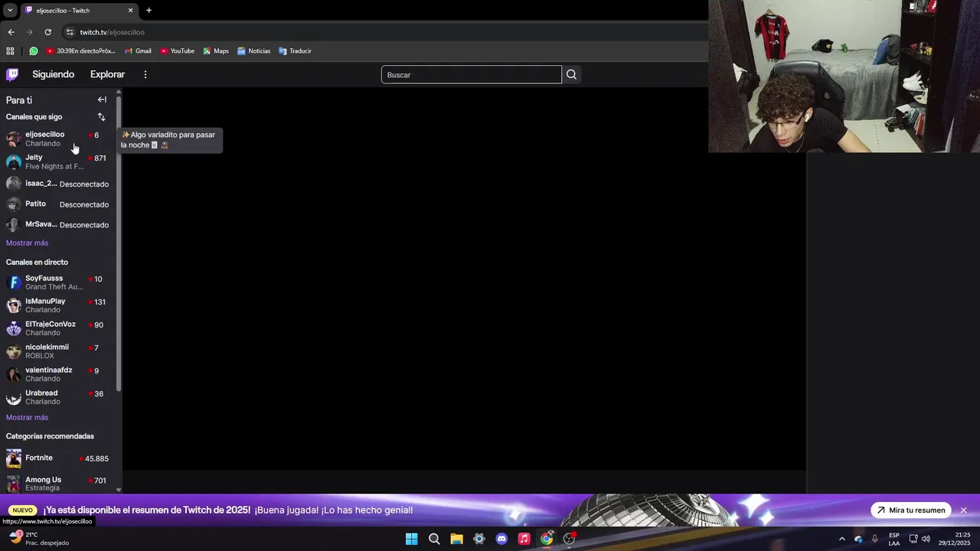
Task: Go back in browser history
Action: tap(11, 32)
